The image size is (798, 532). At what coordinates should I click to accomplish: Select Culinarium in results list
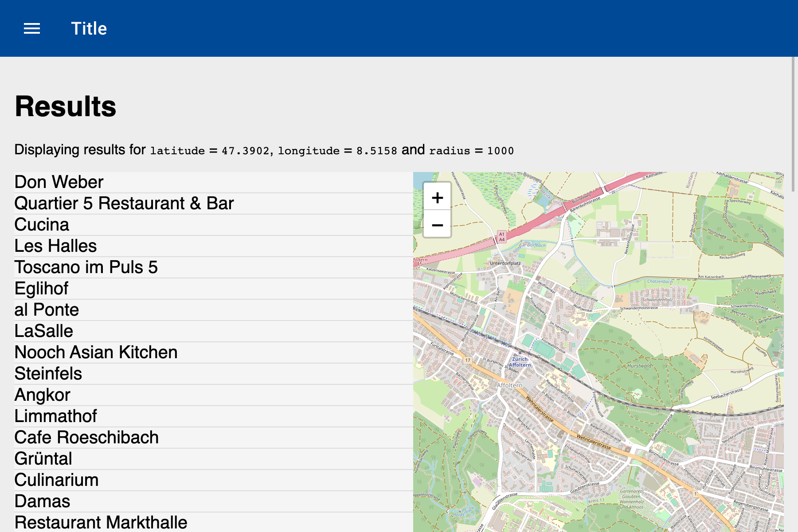pos(56,480)
